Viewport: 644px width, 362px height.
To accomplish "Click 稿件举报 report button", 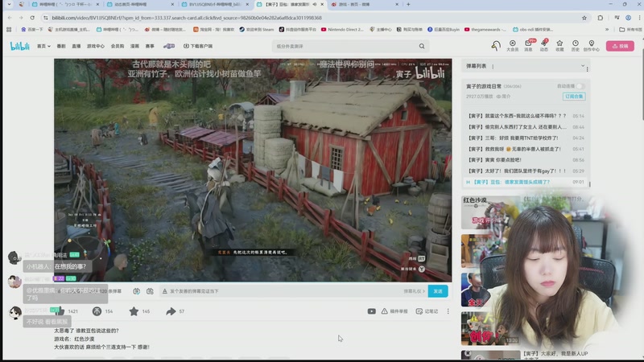I will coord(394,311).
